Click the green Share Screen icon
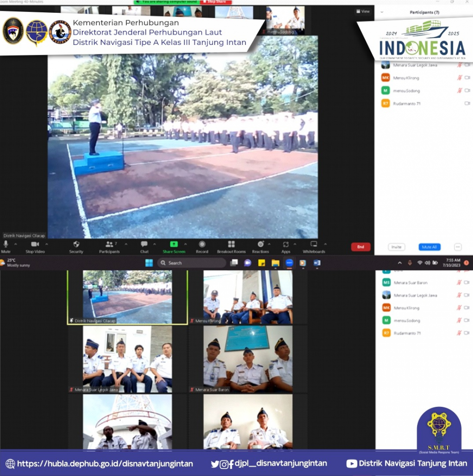Viewport: 473px width, 476px height. [174, 244]
